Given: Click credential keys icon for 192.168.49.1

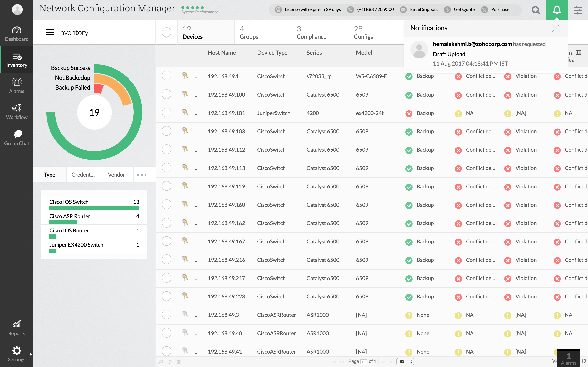Looking at the screenshot, I should pos(185,75).
